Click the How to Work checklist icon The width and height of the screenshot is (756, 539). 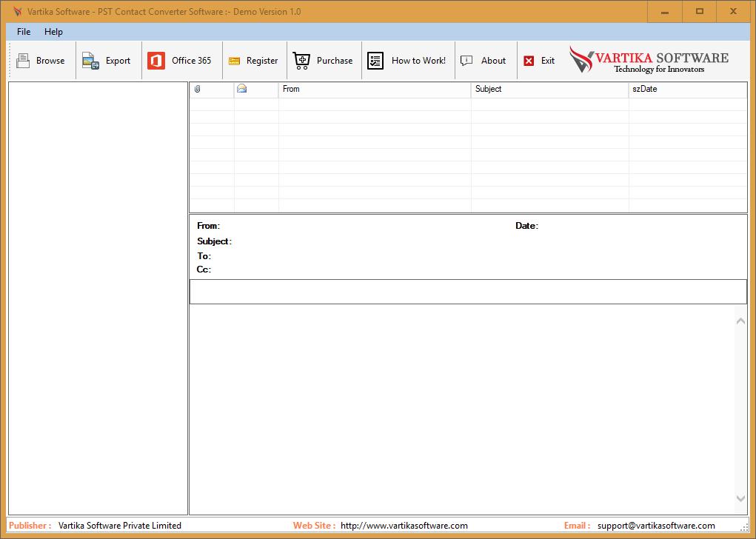point(375,61)
